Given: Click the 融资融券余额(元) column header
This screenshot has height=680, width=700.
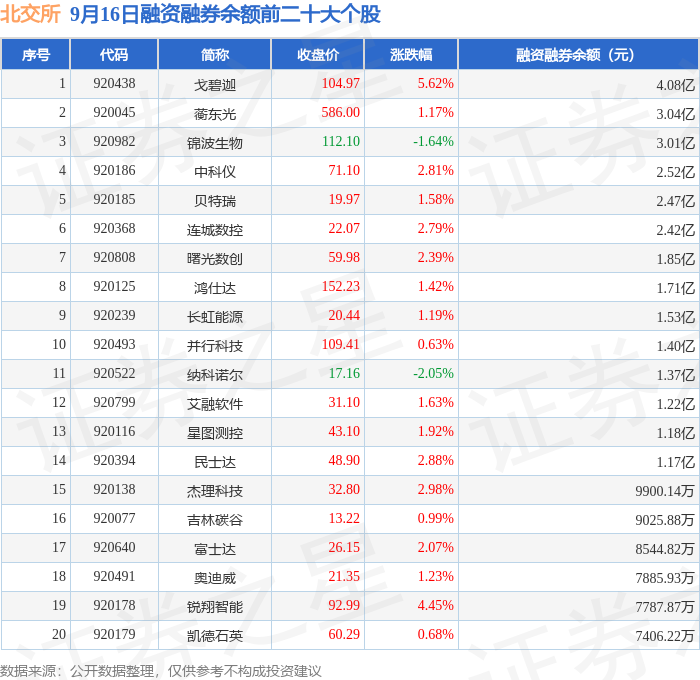Looking at the screenshot, I should (578, 54).
